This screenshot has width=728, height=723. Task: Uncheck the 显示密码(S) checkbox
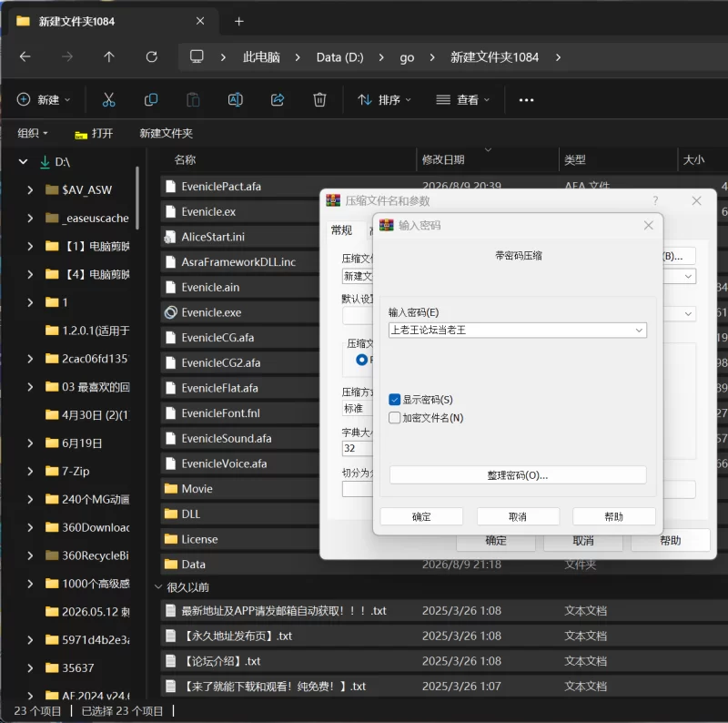click(x=394, y=400)
